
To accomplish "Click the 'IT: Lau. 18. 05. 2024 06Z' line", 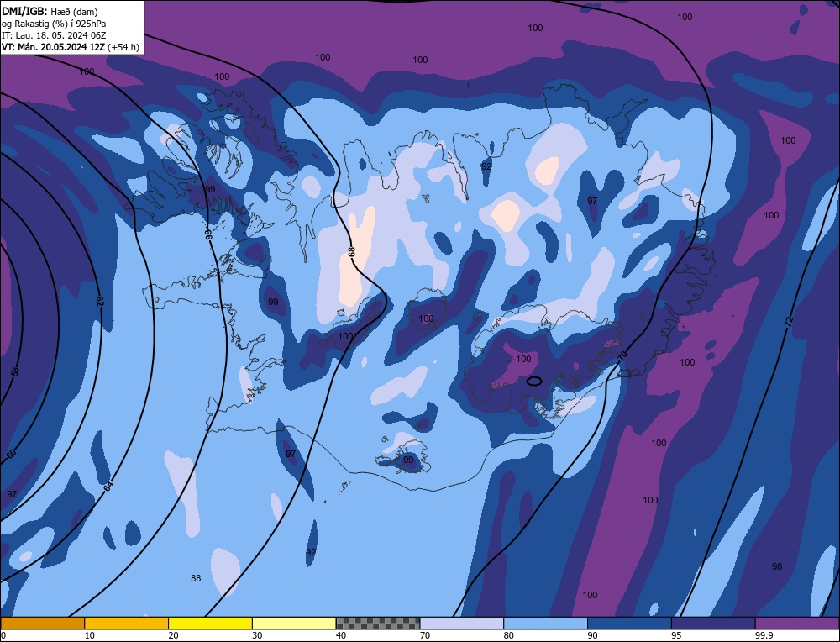I will point(54,35).
